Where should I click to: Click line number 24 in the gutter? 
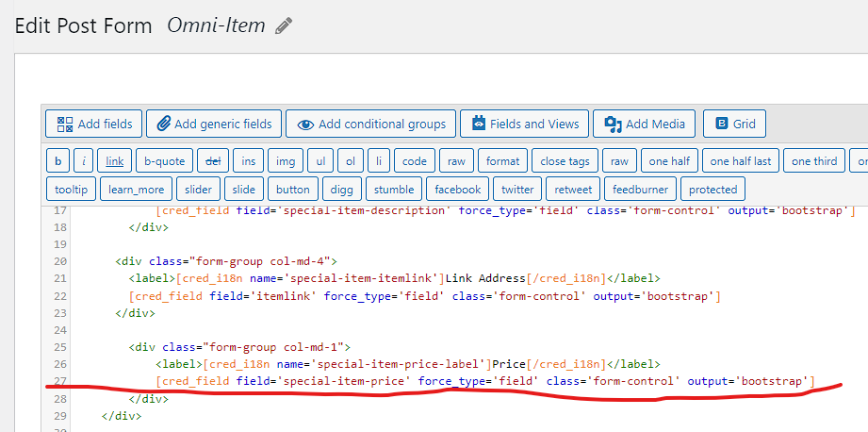click(60, 330)
